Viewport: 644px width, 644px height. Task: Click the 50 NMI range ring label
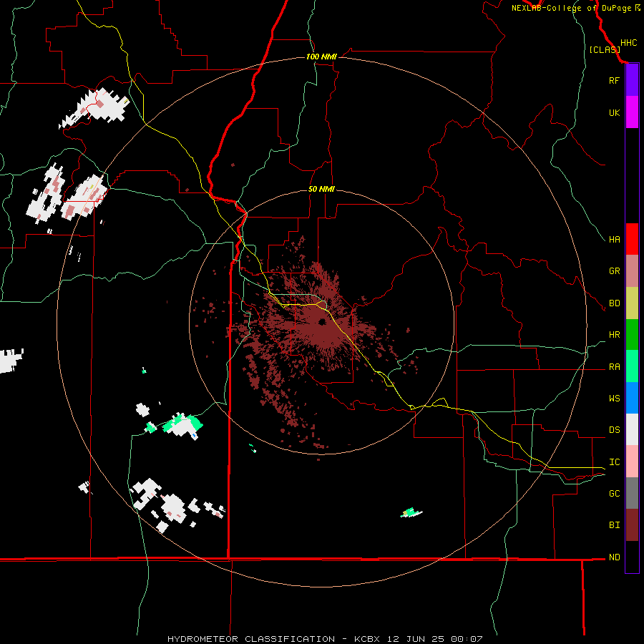(321, 189)
